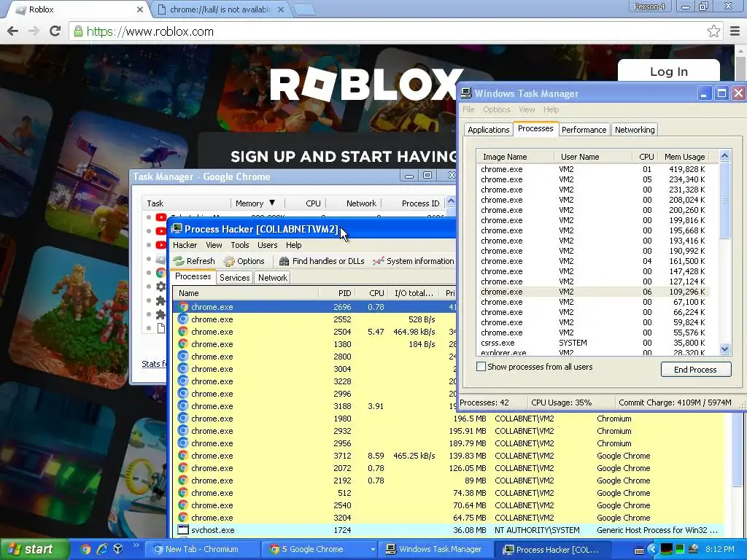
Task: Click the Windows Start button
Action: click(34, 549)
